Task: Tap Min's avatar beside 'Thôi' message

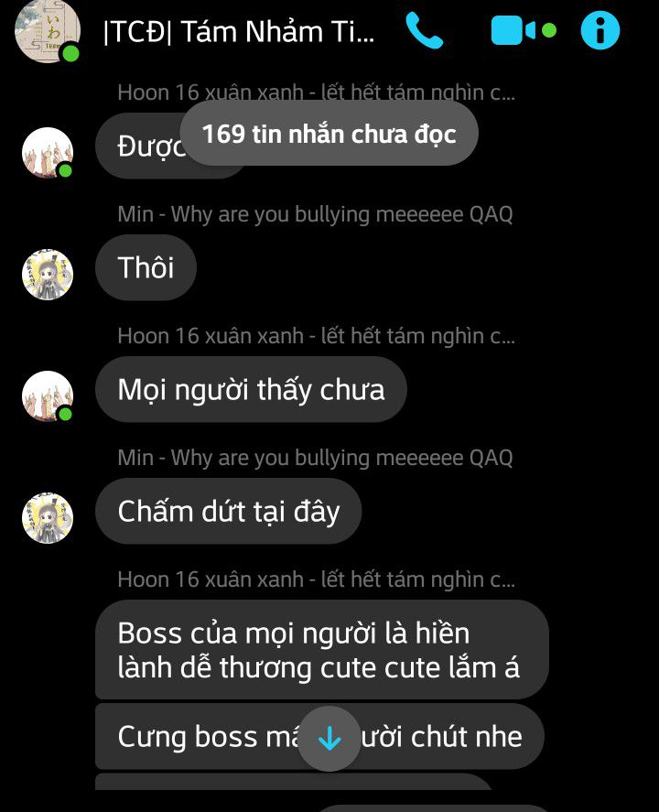Action: tap(47, 274)
